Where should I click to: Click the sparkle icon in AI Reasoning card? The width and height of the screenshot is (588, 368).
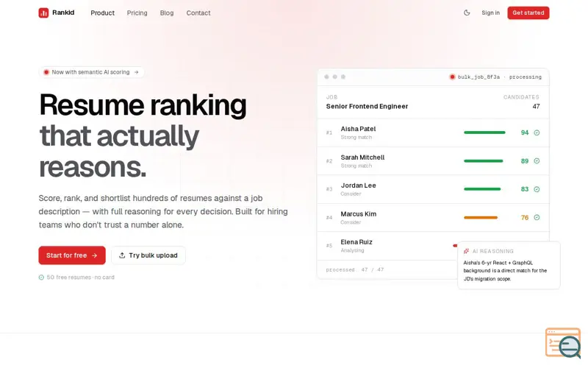[x=466, y=251]
